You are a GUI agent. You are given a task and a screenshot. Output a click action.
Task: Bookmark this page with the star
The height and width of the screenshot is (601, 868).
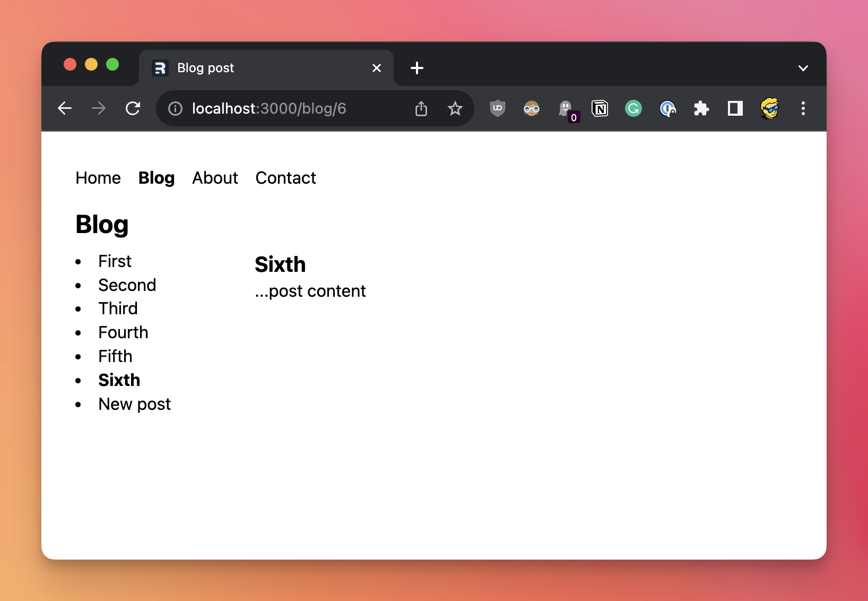[455, 109]
